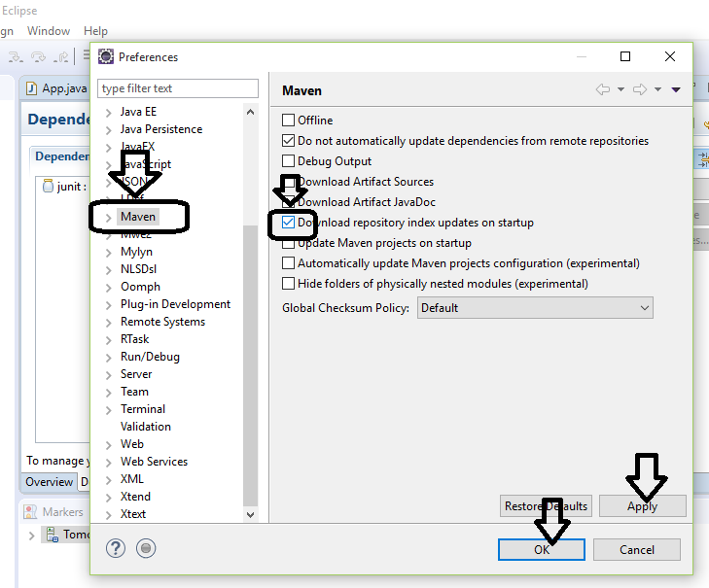
Task: Click the Step Return toolbar icon in Eclipse
Action: (x=60, y=57)
